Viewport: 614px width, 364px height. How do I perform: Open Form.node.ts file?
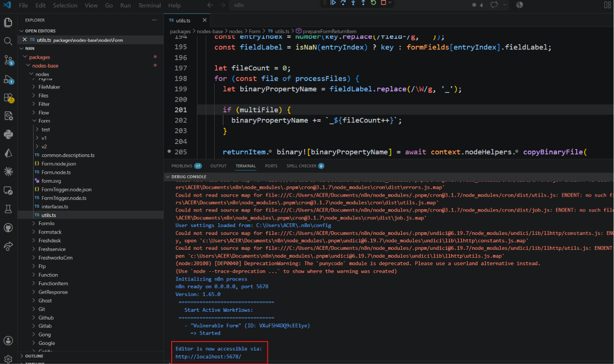pos(56,172)
